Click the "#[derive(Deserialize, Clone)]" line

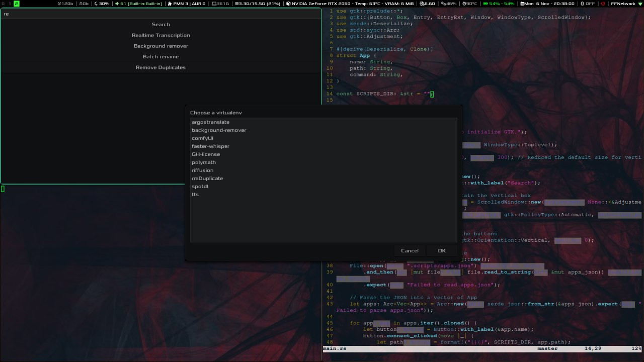[x=385, y=49]
